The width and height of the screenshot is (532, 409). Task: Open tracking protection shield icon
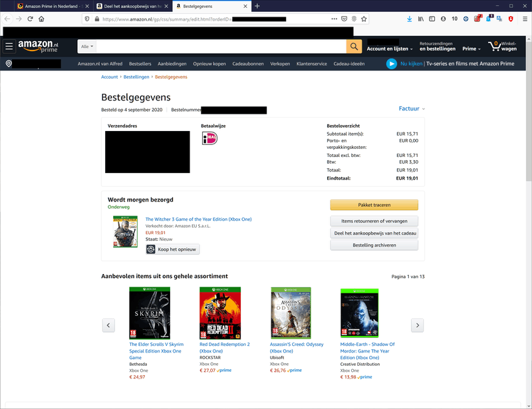pyautogui.click(x=87, y=19)
